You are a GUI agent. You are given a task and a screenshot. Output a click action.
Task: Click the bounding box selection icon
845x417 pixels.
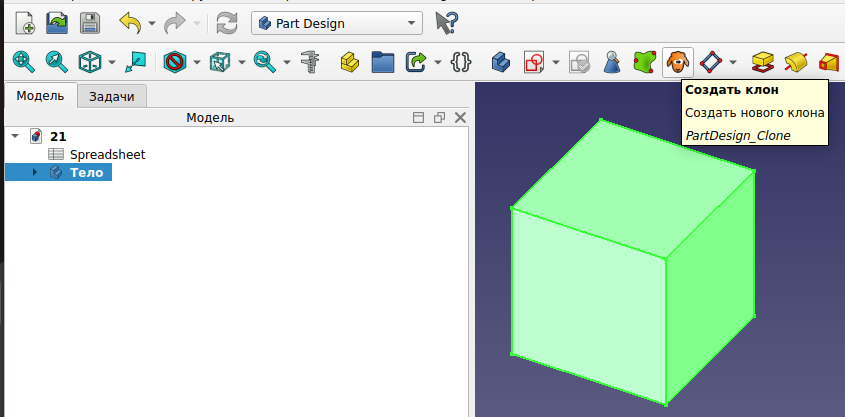tap(220, 62)
